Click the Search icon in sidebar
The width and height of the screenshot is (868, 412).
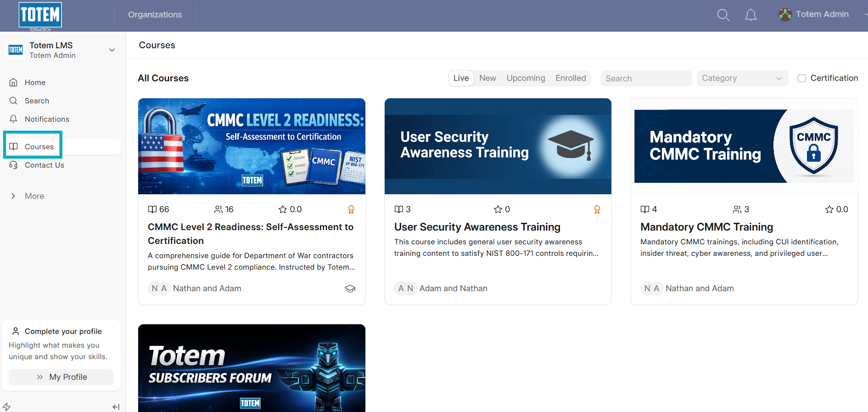pyautogui.click(x=14, y=101)
